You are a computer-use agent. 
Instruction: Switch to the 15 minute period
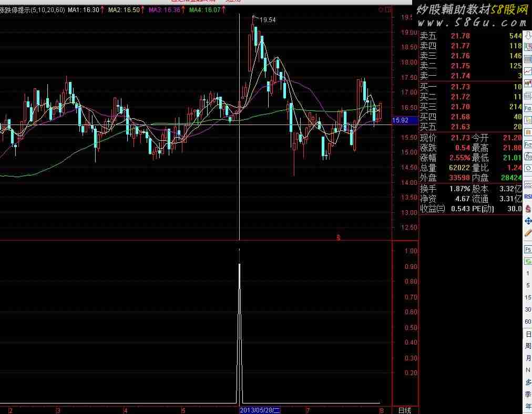(x=528, y=297)
